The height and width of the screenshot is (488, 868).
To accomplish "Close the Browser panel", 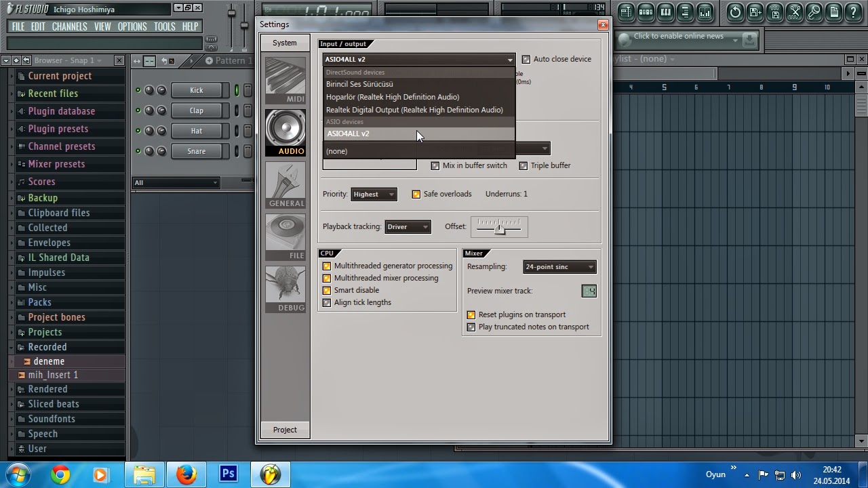I will pos(119,60).
